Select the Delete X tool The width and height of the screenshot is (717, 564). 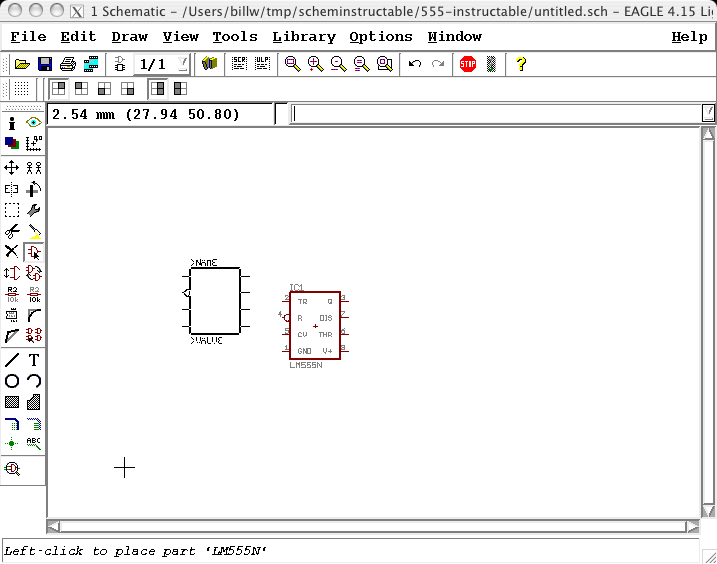(x=11, y=252)
